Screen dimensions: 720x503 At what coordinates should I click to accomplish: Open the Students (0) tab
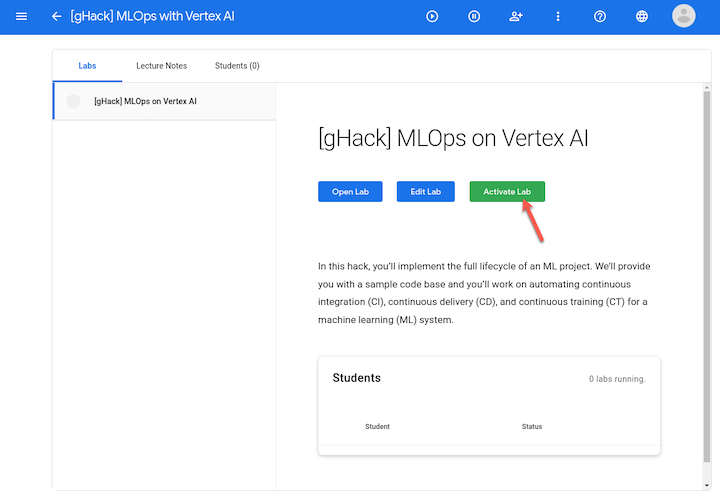237,66
